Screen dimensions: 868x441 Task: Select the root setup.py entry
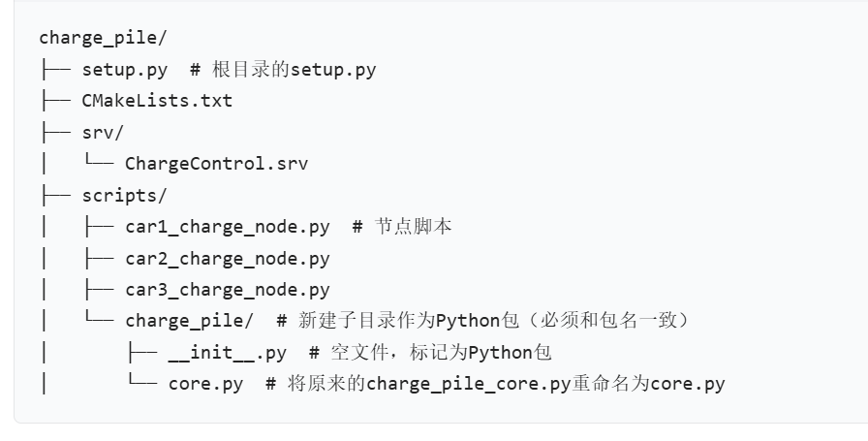[125, 70]
